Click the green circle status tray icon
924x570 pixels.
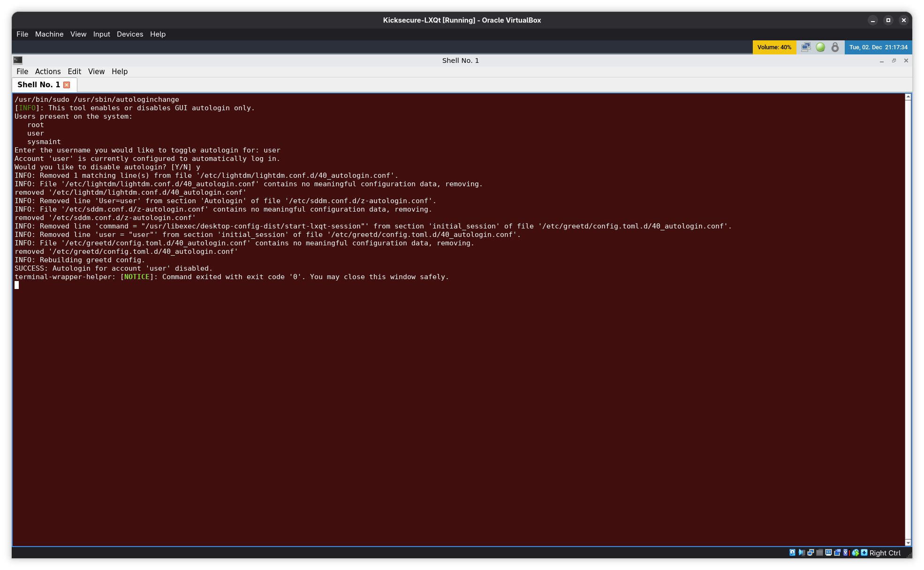tap(820, 47)
